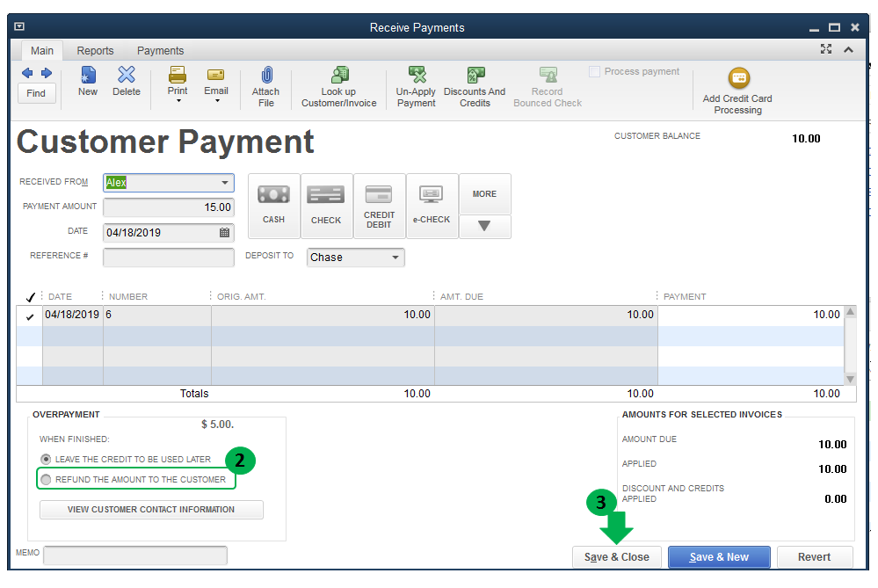Click AMT. DUE column header

[461, 297]
